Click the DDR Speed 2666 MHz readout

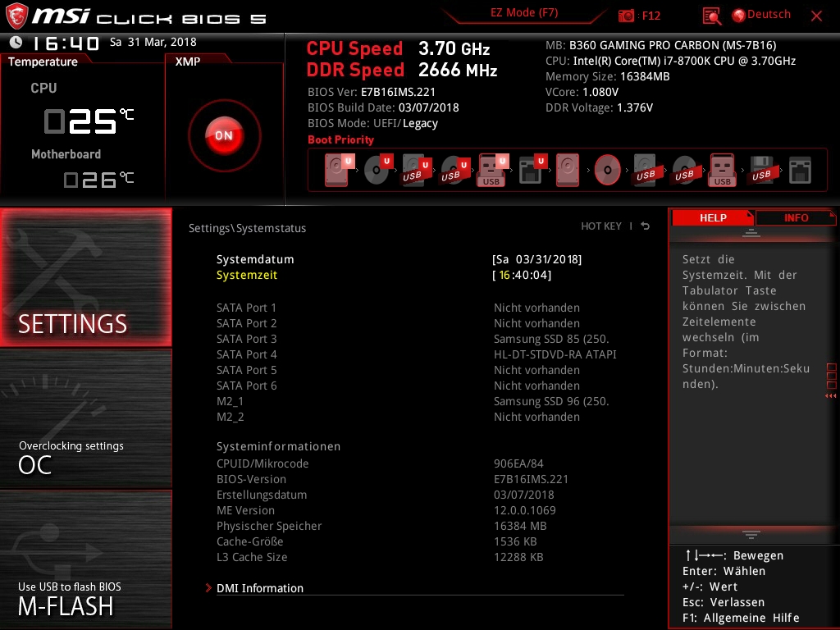[x=402, y=70]
